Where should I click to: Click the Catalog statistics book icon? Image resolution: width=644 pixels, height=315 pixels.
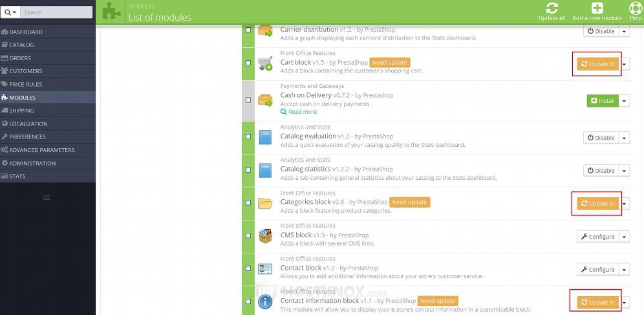click(x=265, y=170)
